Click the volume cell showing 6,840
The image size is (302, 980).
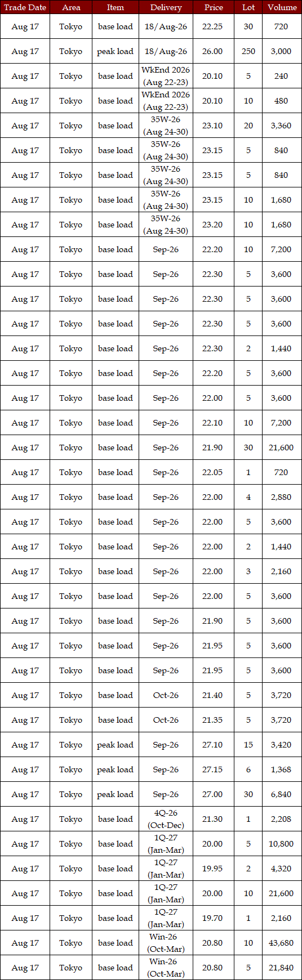(x=282, y=794)
